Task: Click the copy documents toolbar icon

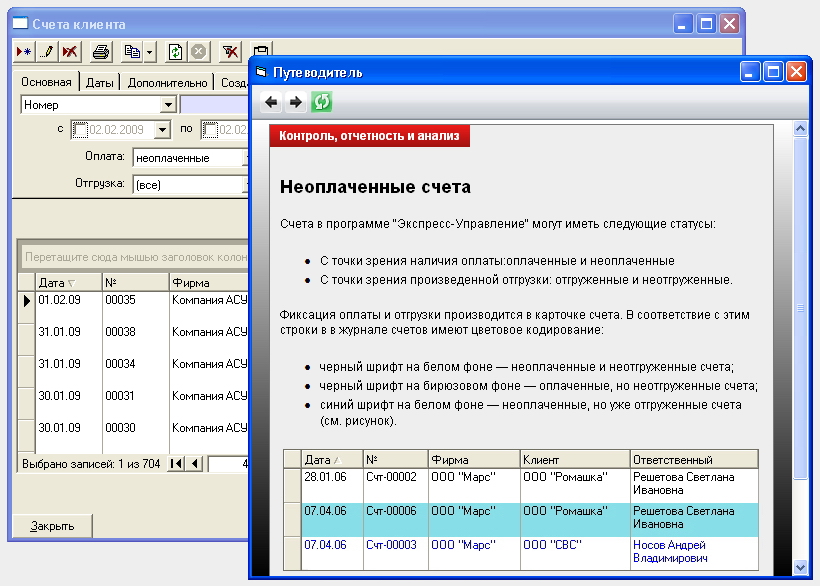Action: pos(132,52)
